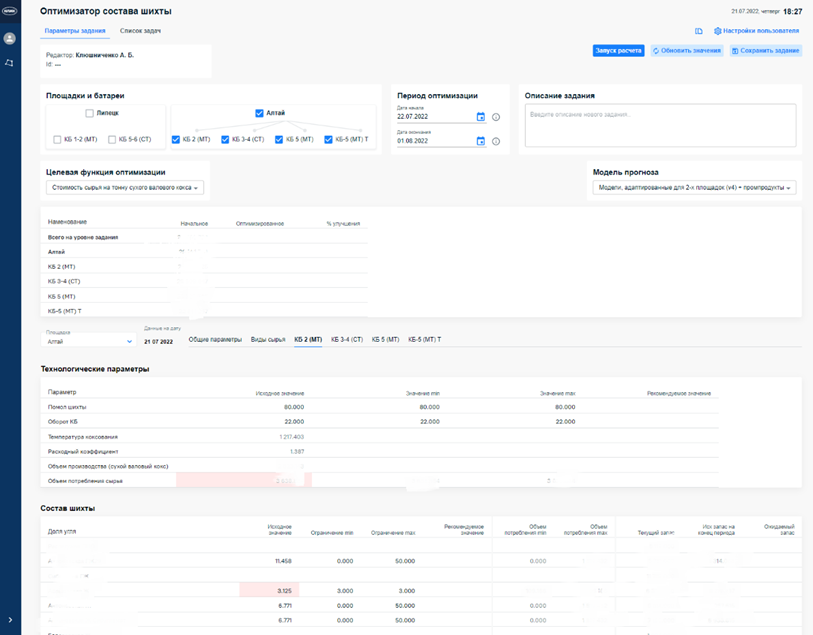813x635 pixels.
Task: Click the Ожидаемый запас column header
Action: 779,529
